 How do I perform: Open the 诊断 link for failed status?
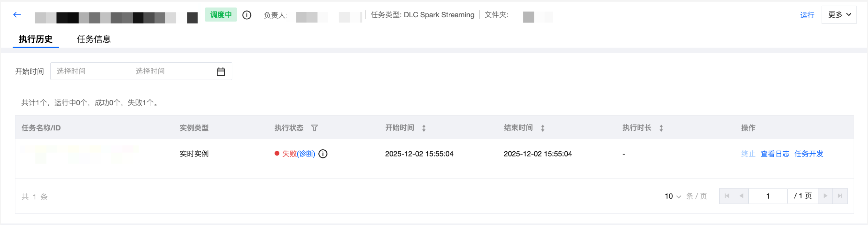click(306, 154)
